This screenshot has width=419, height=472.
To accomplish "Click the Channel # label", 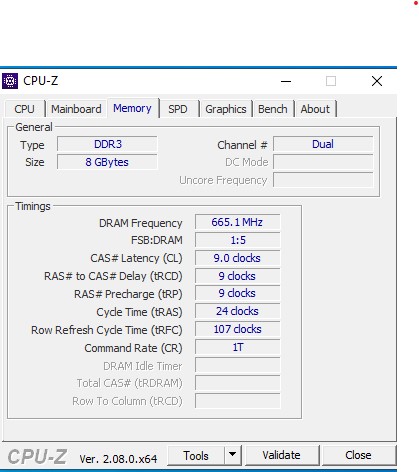I will coord(242,145).
